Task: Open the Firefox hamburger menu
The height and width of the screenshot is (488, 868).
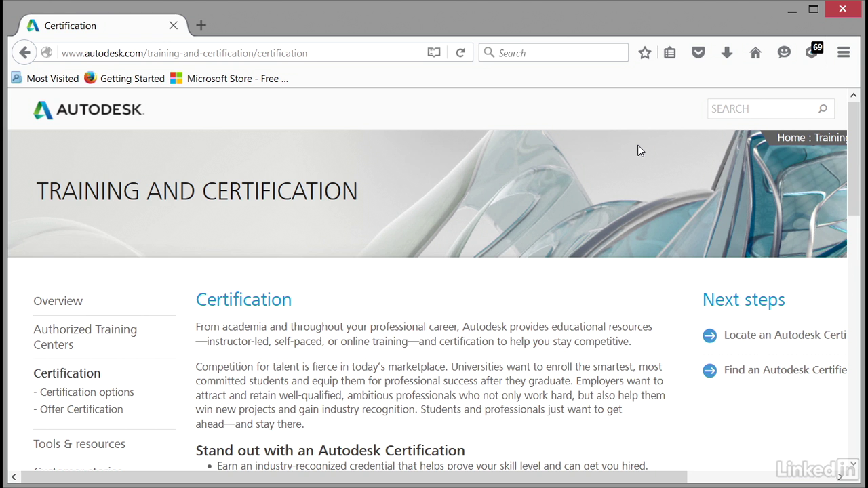Action: pyautogui.click(x=844, y=52)
